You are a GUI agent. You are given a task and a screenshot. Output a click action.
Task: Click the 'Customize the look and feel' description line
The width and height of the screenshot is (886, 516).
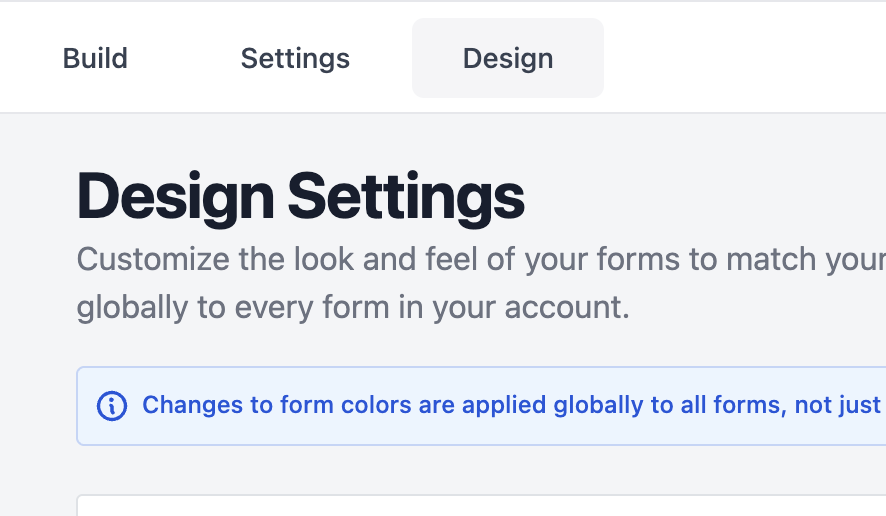tap(481, 259)
